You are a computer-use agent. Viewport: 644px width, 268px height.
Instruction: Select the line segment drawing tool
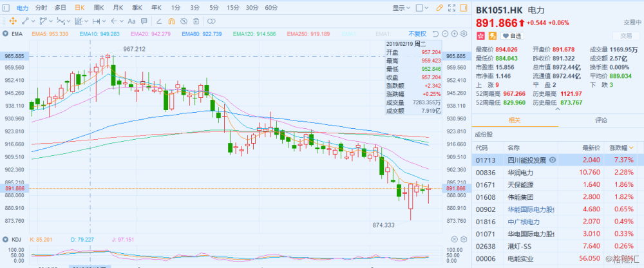24,21
